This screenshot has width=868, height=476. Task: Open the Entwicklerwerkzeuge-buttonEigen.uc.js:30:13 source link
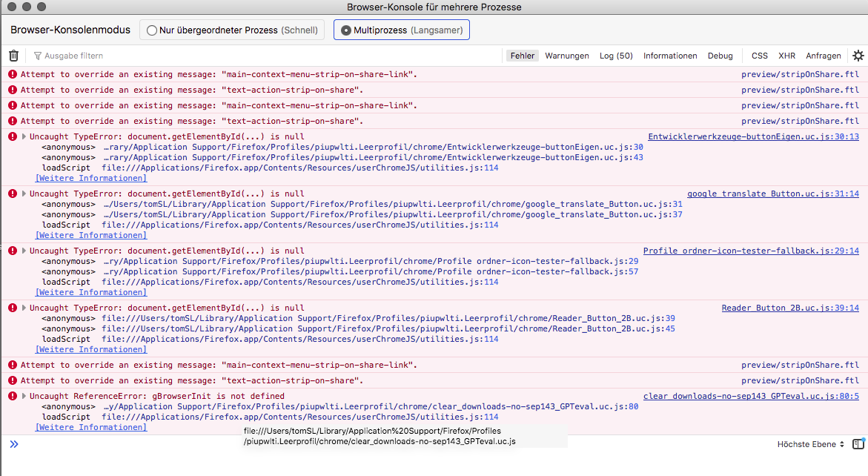[x=753, y=136]
